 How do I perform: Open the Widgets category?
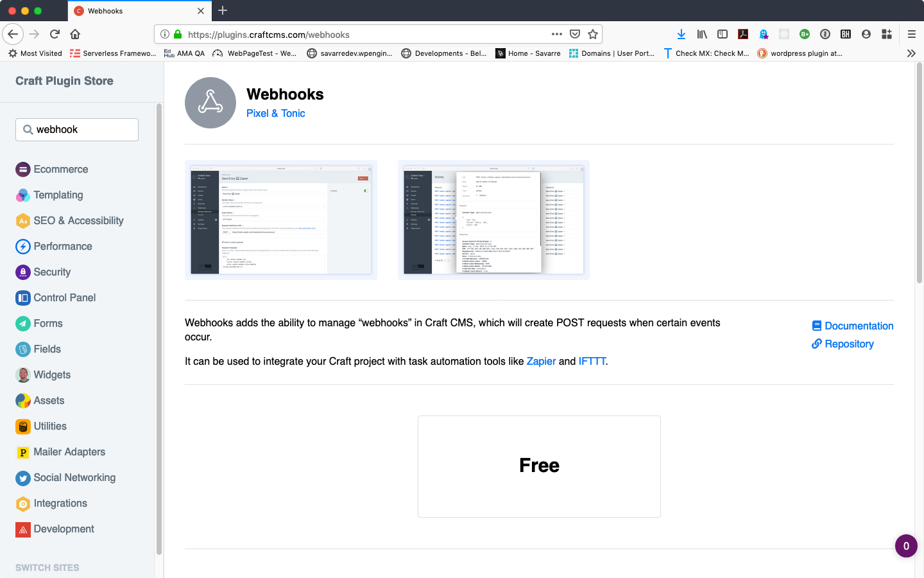pos(43,375)
